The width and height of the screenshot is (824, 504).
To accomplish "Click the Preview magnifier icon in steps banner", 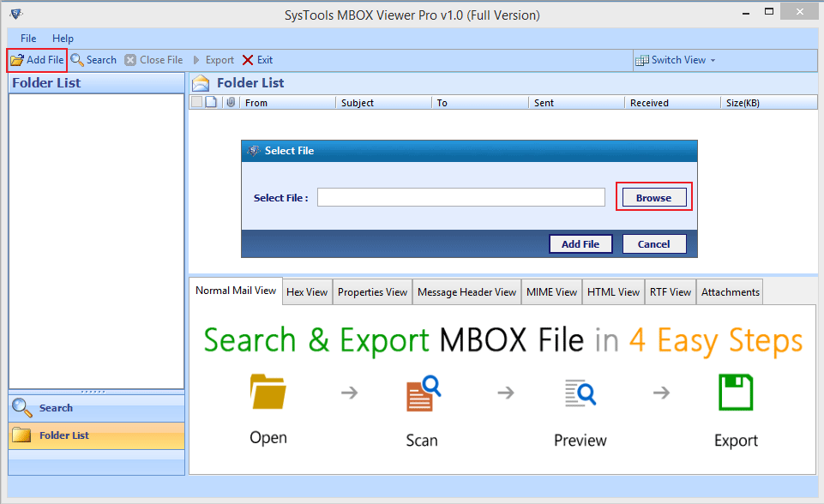I will 580,393.
